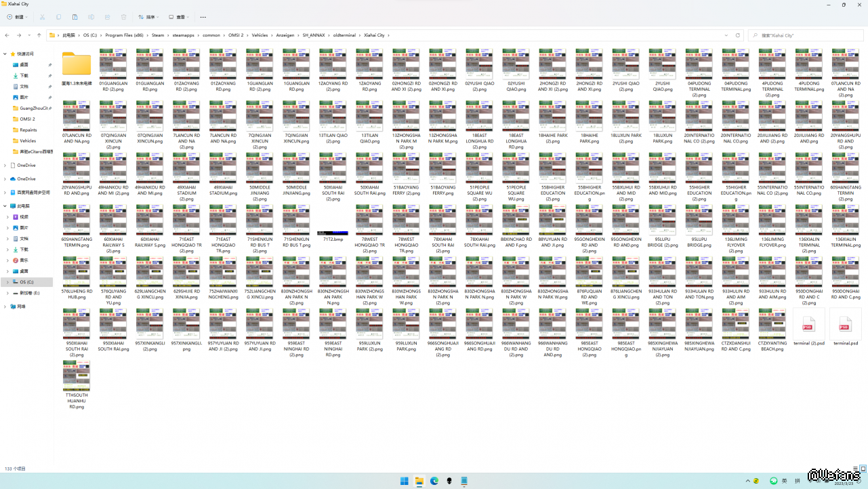The width and height of the screenshot is (868, 489).
Task: Click the Anzeigen breadcrumb segment
Action: click(x=285, y=35)
